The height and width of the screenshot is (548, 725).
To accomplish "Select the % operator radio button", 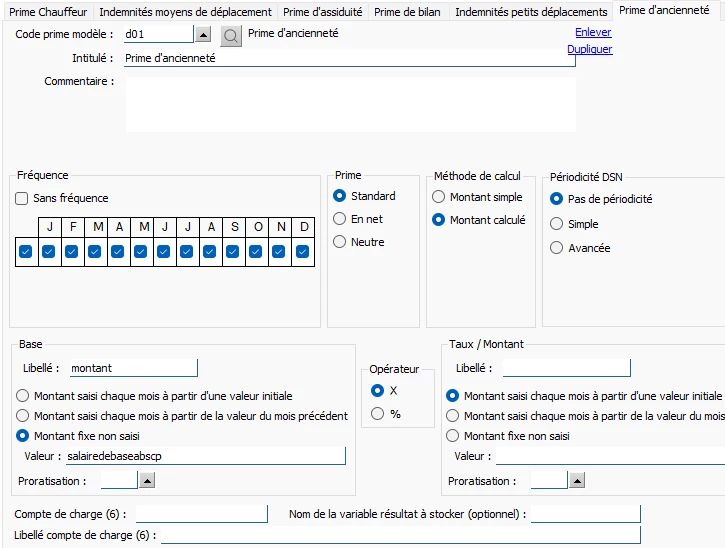I will (377, 414).
